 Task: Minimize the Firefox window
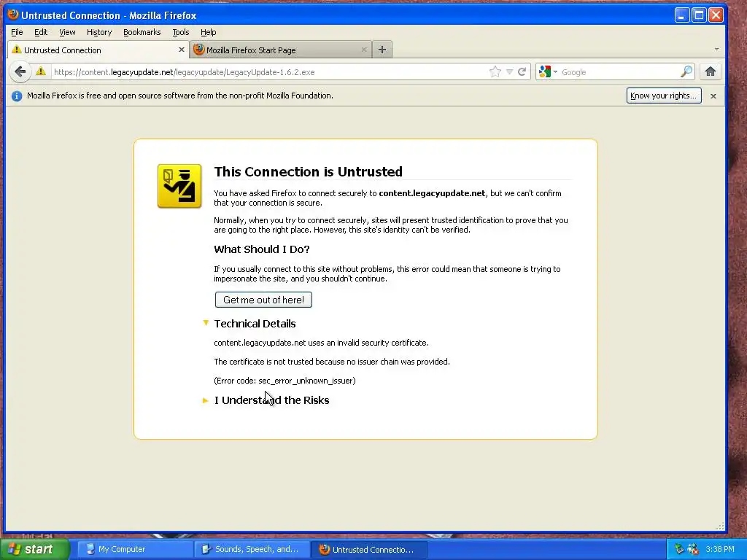click(682, 15)
